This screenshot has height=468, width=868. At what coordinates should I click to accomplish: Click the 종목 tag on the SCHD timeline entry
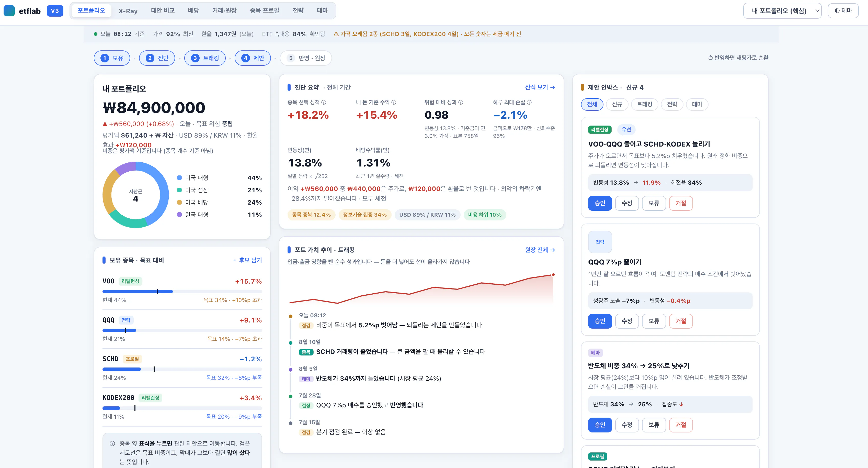pyautogui.click(x=306, y=352)
